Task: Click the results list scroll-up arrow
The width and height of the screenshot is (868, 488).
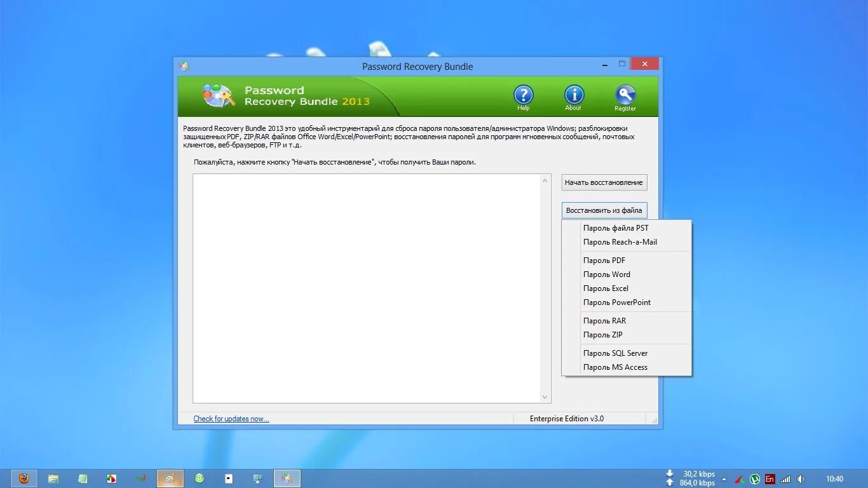Action: (x=545, y=180)
